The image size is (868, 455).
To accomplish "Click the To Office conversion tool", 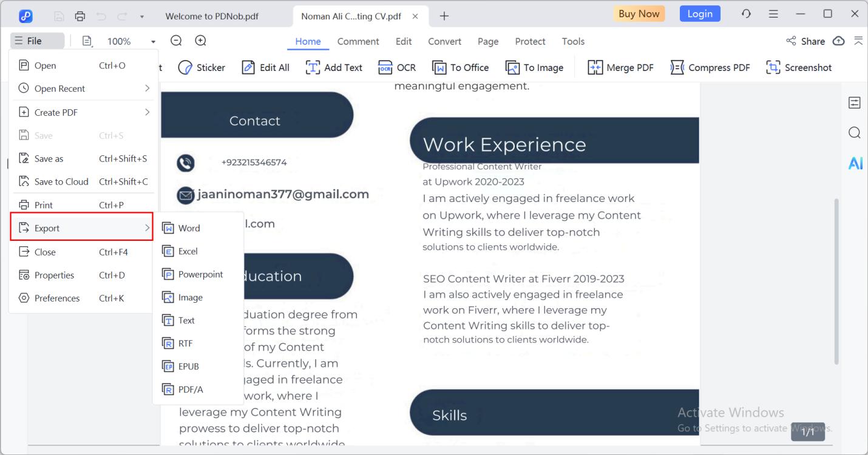I will (x=460, y=67).
